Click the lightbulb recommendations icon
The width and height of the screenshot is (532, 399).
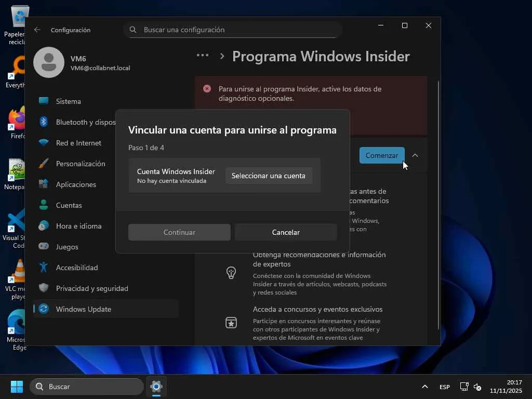pos(231,272)
